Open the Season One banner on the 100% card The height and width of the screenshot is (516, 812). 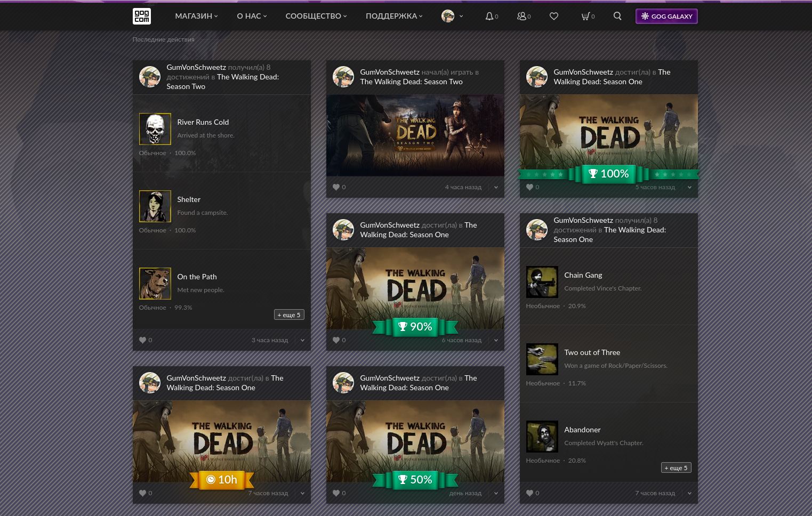click(609, 132)
